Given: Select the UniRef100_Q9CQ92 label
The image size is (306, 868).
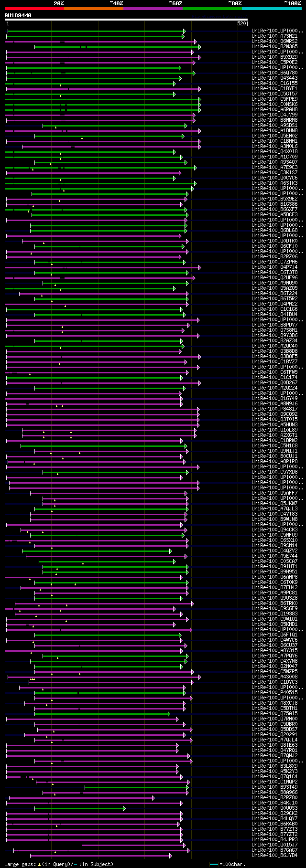Looking at the screenshot, I should (x=274, y=414).
